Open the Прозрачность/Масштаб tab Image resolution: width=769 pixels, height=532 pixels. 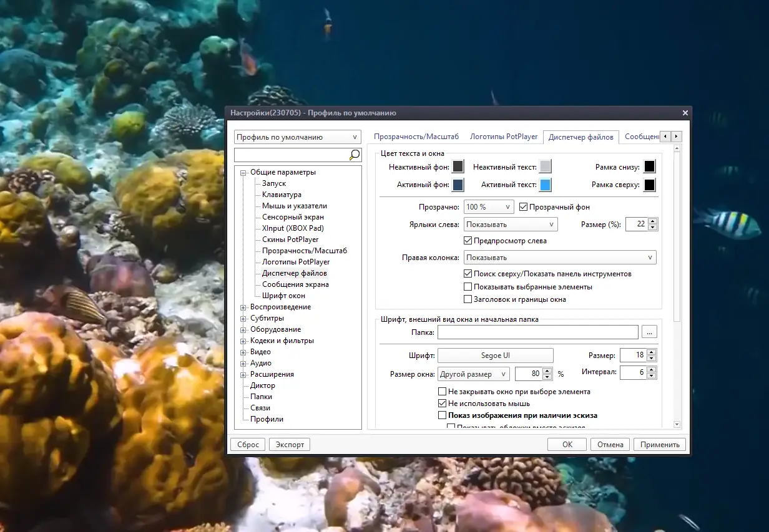(x=416, y=137)
